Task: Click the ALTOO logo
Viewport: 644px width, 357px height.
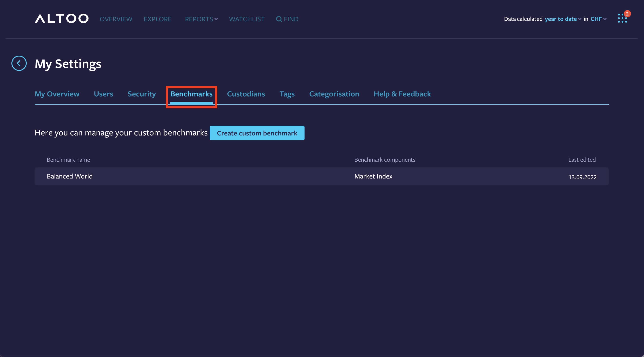Action: [x=61, y=18]
